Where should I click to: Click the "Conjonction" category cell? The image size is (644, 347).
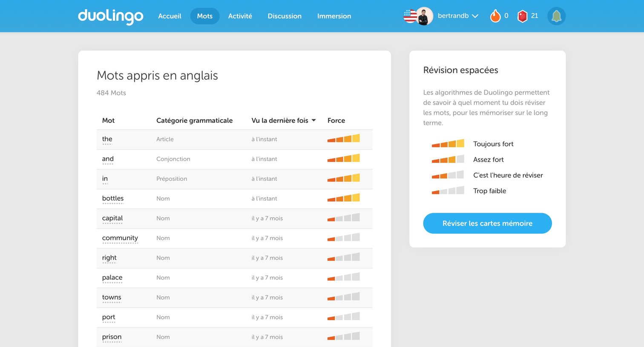173,159
